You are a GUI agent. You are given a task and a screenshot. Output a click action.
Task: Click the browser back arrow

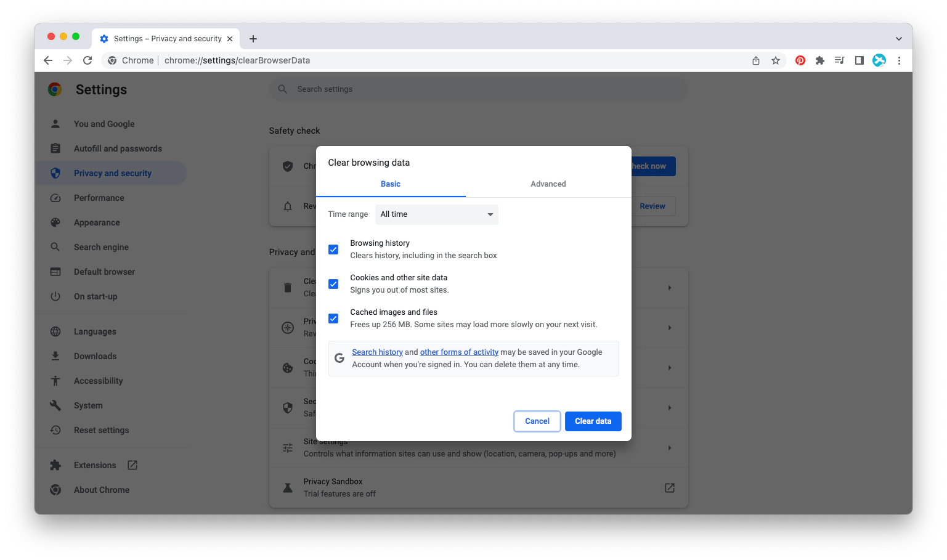tap(48, 60)
